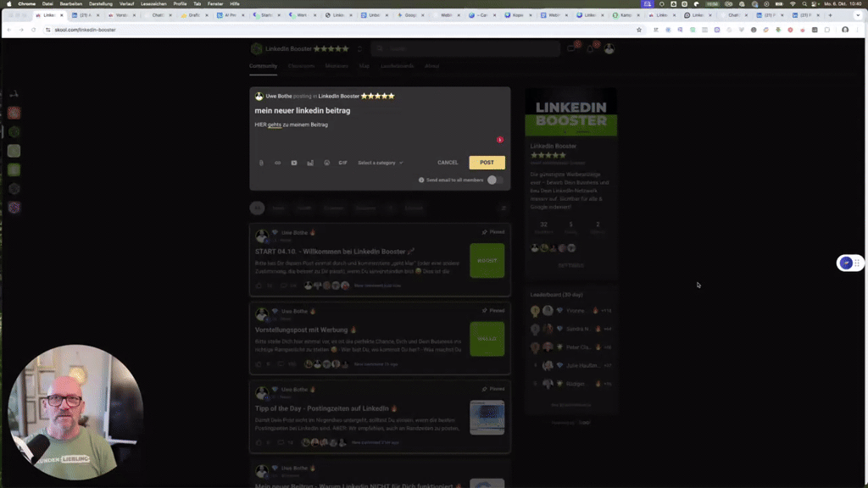This screenshot has height=488, width=868.
Task: Open the Lesezeichen menu
Action: tap(153, 4)
